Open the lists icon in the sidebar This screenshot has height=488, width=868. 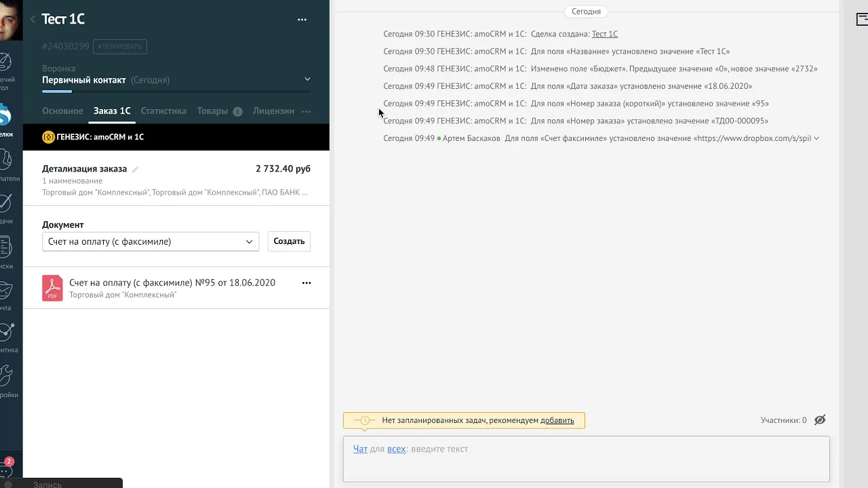pos(5,247)
